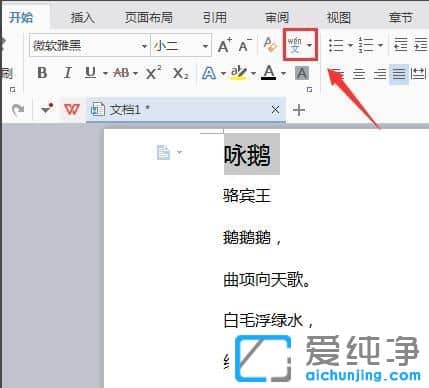Screen dimensions: 429x388
Task: Apply bullet list formatting
Action: (336, 45)
